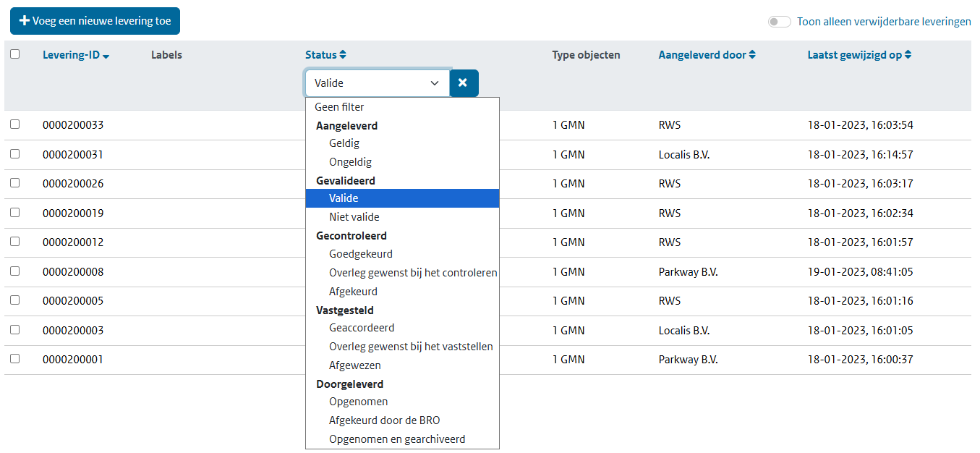Toggle Toon alleen verwijderbare leveringen switch
Viewport: 980px width, 453px height.
[x=779, y=22]
